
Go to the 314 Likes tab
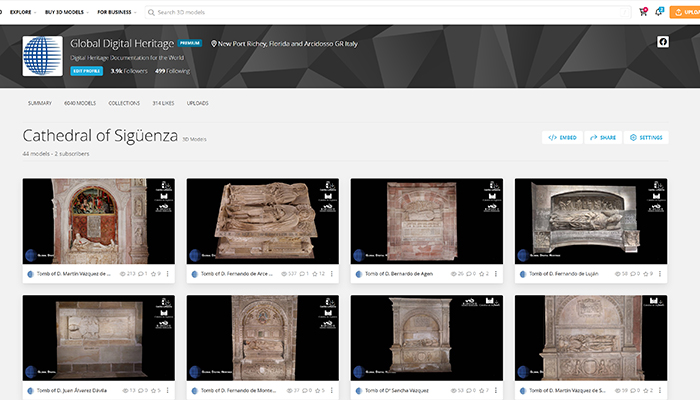tap(165, 103)
